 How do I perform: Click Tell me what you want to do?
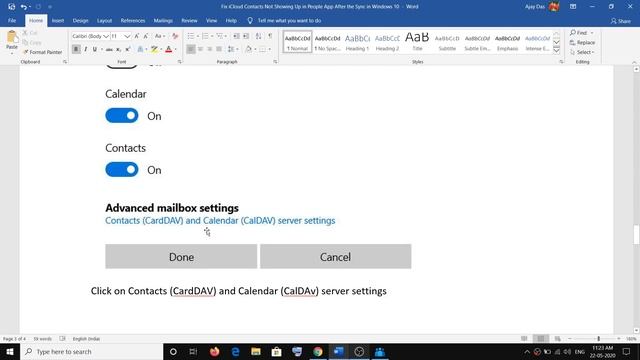(289, 20)
